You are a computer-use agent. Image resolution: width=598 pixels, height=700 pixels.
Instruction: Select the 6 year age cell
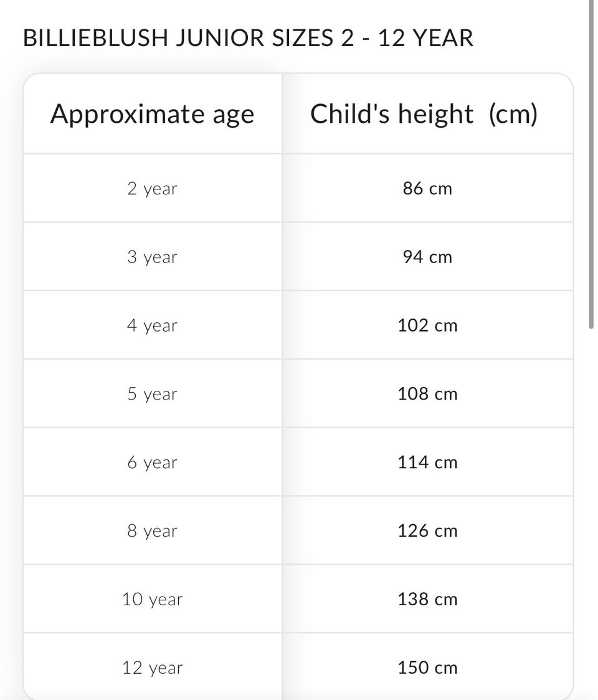(152, 463)
